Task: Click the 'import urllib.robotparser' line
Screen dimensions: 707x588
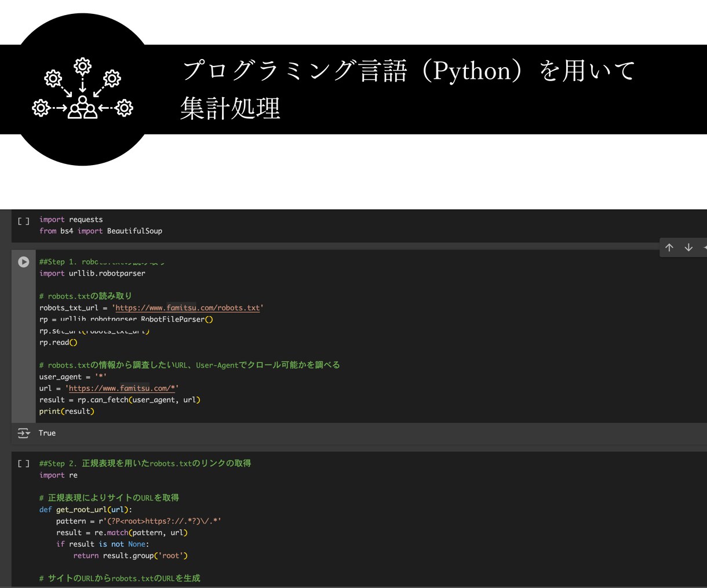Action: 92,273
